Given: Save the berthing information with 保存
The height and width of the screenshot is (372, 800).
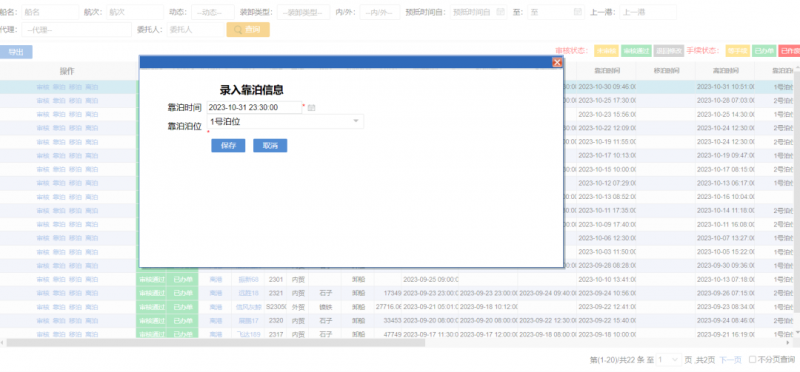Looking at the screenshot, I should 228,145.
